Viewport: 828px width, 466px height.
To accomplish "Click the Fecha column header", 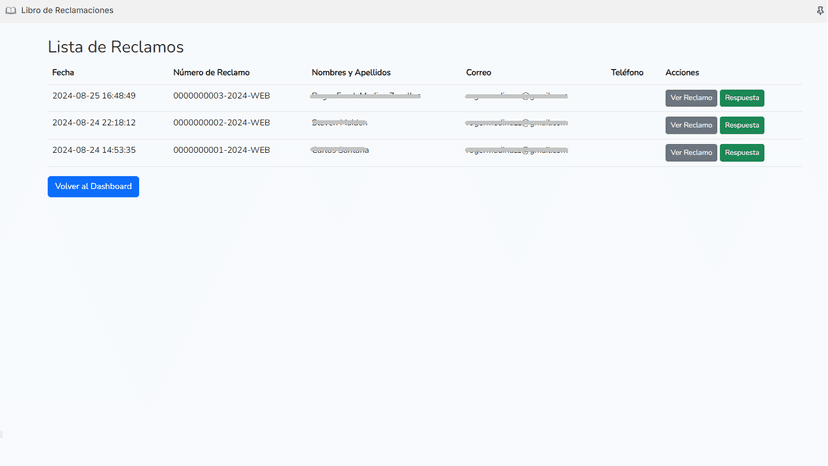I will (63, 73).
